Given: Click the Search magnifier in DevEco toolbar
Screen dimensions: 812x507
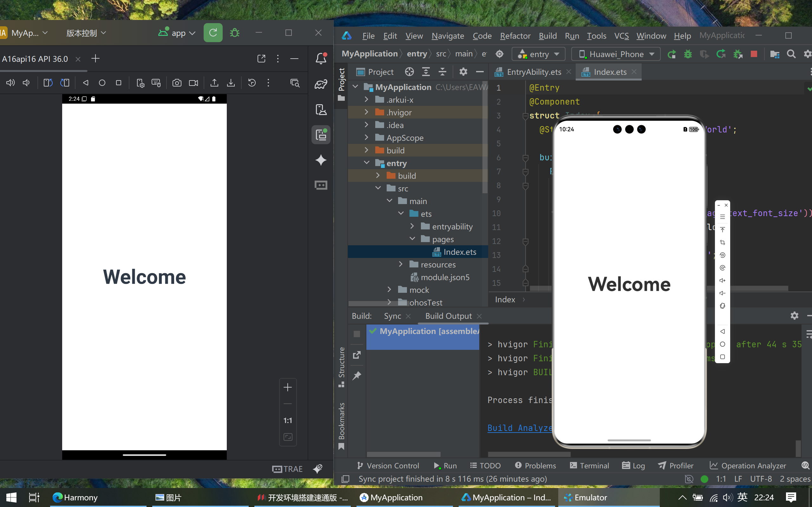Looking at the screenshot, I should 791,54.
